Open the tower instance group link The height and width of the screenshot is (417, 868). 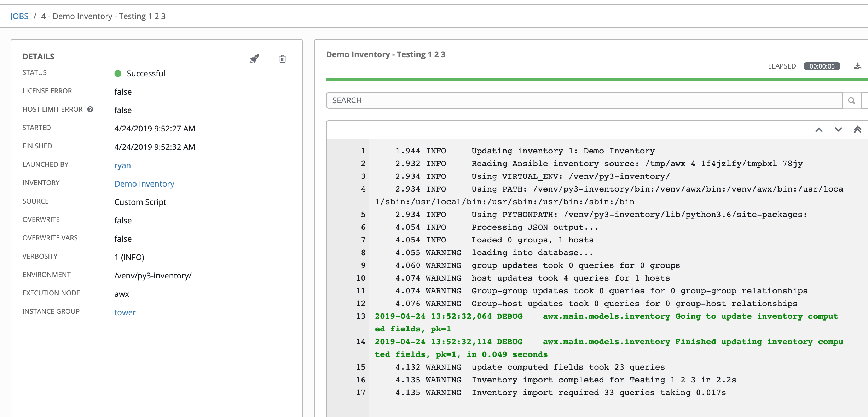[125, 312]
